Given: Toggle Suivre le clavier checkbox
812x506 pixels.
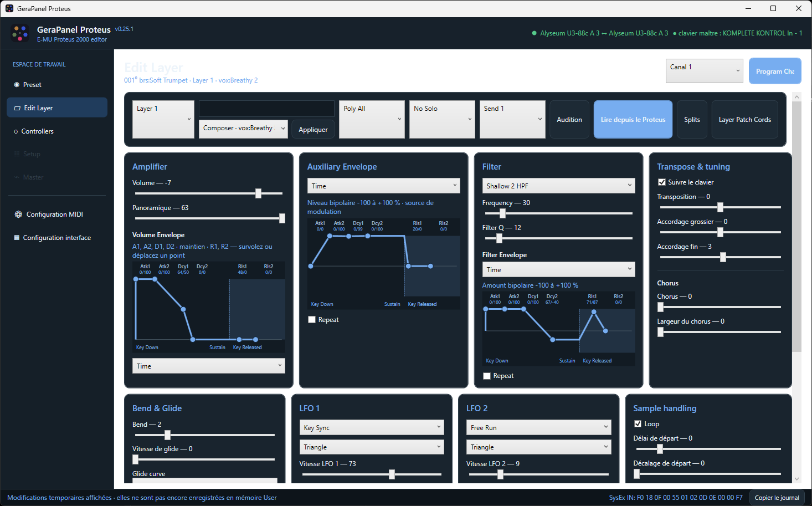Looking at the screenshot, I should tap(661, 182).
